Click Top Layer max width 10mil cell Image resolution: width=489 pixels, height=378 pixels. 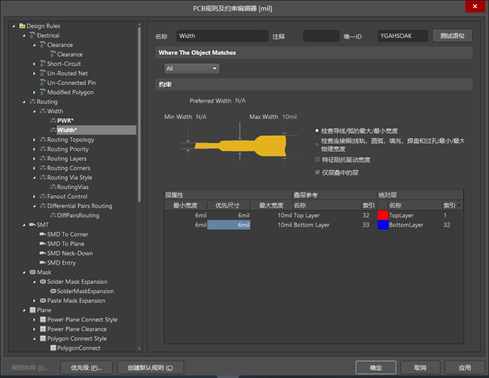click(x=271, y=215)
